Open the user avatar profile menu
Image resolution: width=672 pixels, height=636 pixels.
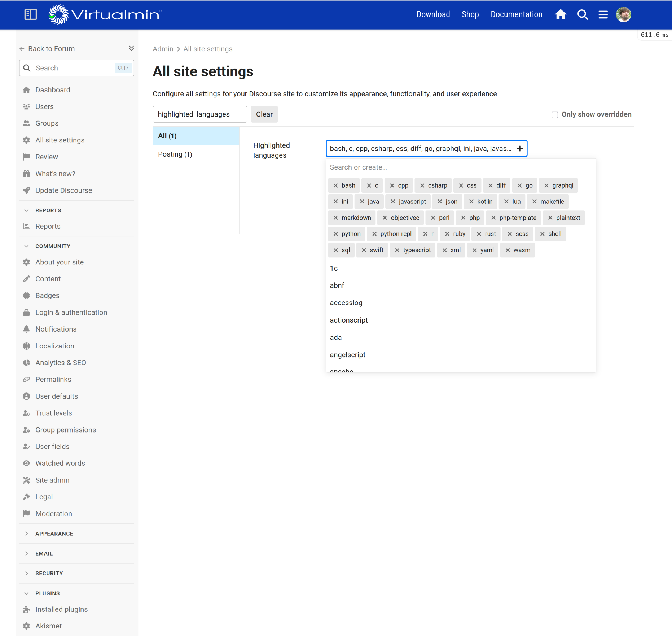click(623, 14)
